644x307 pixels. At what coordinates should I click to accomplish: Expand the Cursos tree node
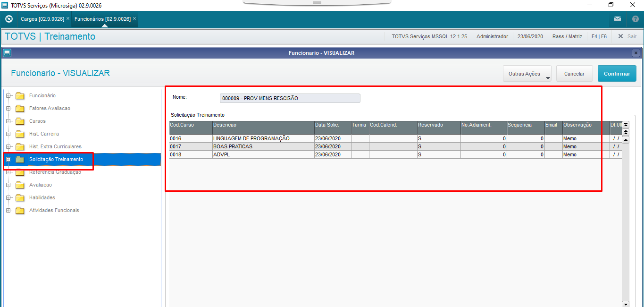pyautogui.click(x=8, y=121)
